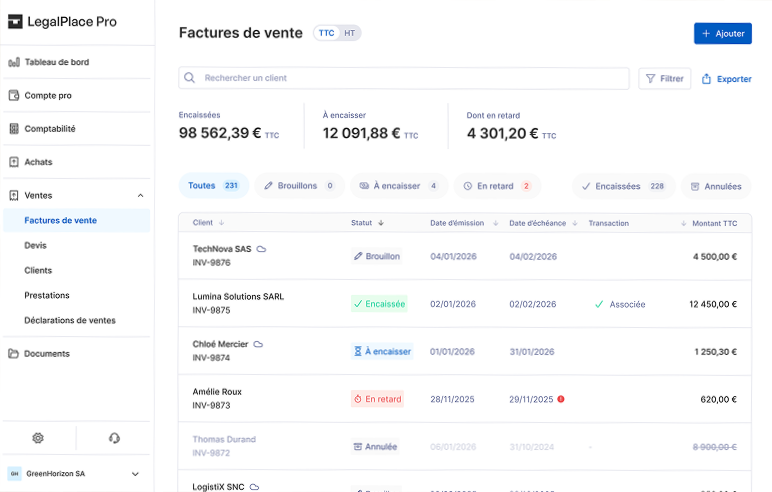Sort by Statut column arrow
The height and width of the screenshot is (492, 772).
tap(381, 223)
